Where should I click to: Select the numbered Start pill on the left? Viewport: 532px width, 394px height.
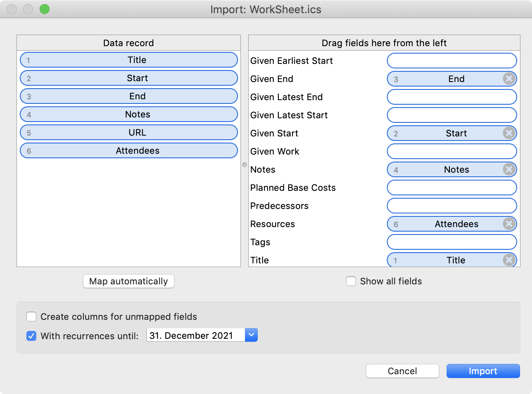(x=129, y=78)
